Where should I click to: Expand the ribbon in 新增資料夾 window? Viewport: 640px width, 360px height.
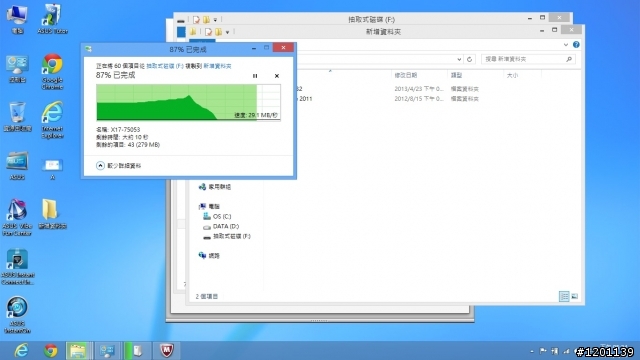click(x=566, y=44)
